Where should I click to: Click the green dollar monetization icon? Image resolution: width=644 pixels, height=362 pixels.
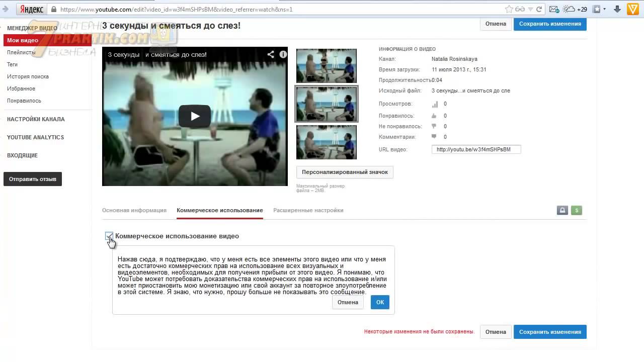point(576,210)
